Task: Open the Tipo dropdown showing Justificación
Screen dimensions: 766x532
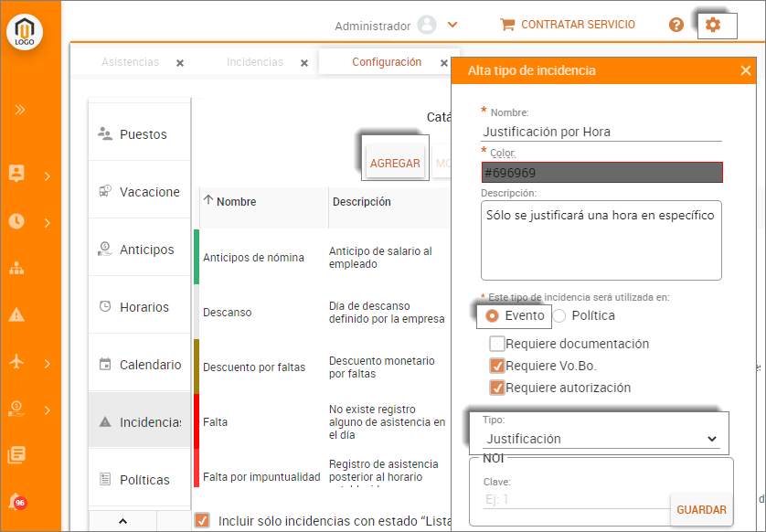Action: [x=601, y=439]
